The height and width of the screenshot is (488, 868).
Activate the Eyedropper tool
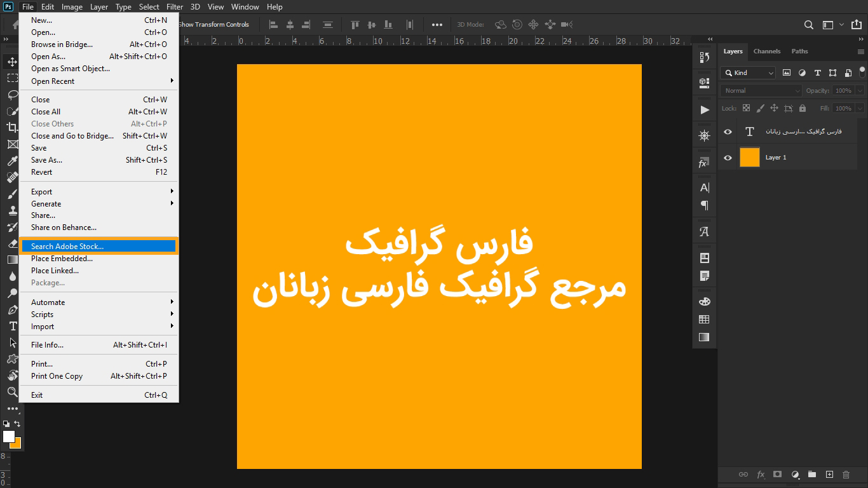point(11,160)
